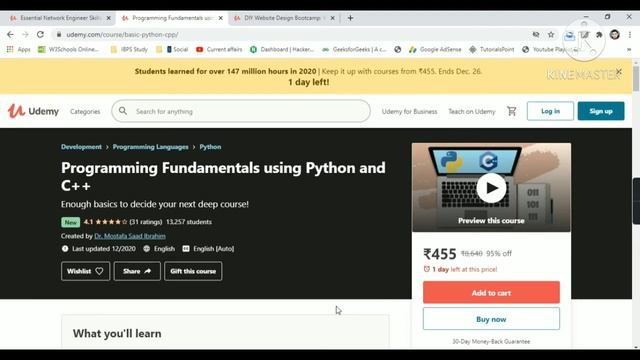Click the Buy now button
Image resolution: width=640 pixels, height=360 pixels.
[491, 319]
